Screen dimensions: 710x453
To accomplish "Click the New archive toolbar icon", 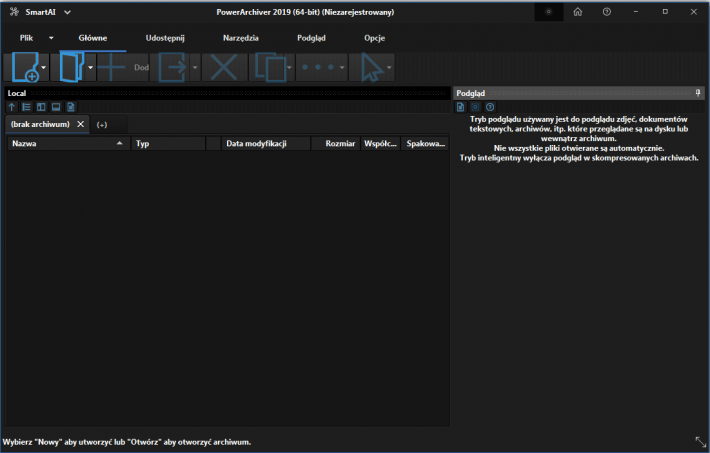I will 25,67.
